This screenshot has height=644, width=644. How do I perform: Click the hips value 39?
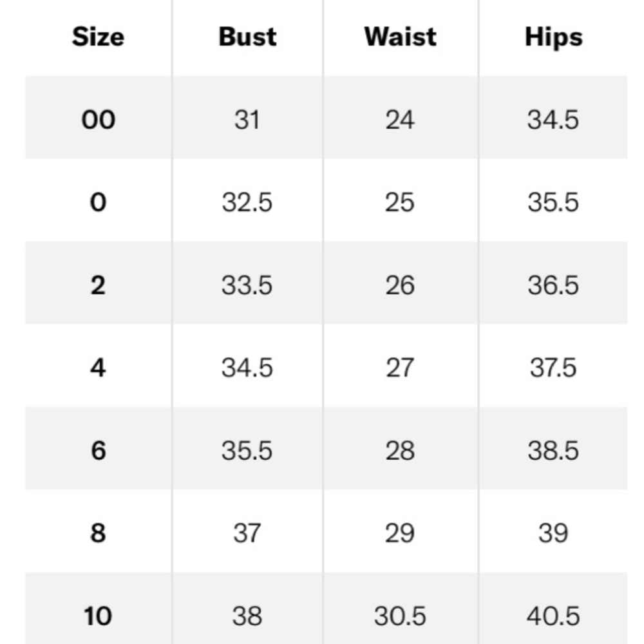pyautogui.click(x=553, y=533)
